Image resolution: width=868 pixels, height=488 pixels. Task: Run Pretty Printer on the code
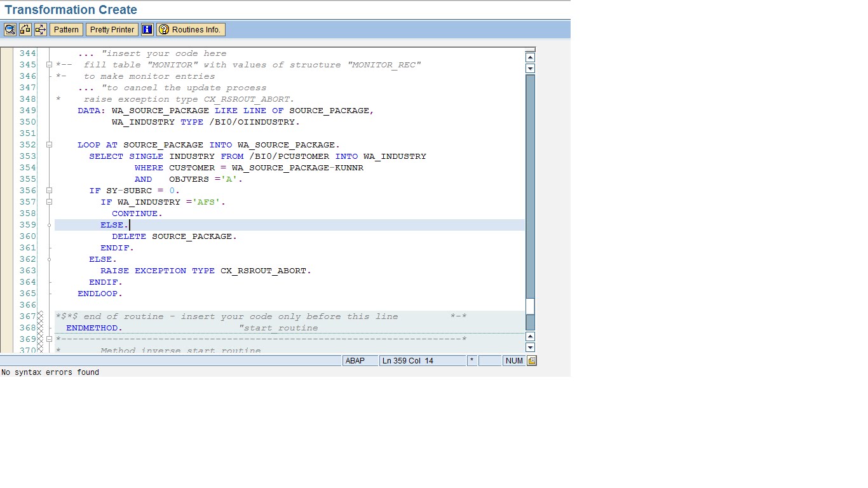point(112,29)
